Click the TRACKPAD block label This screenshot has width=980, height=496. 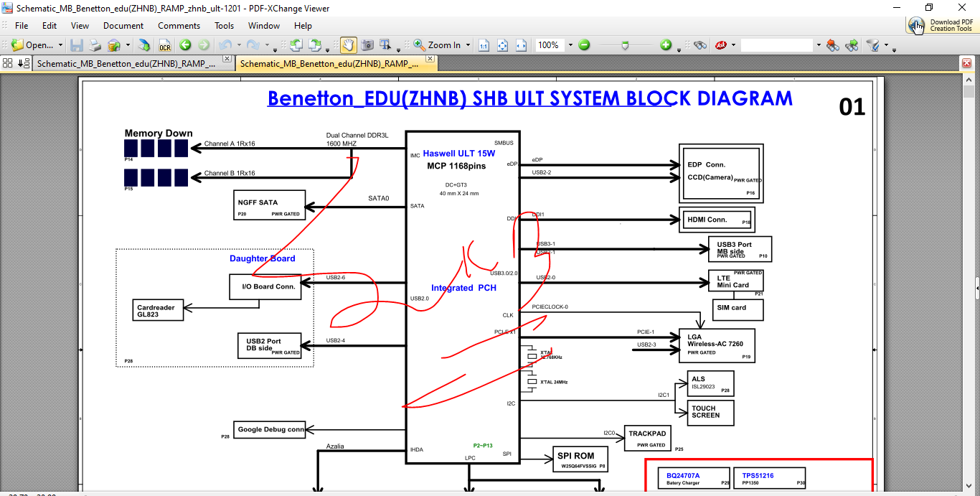pyautogui.click(x=648, y=434)
